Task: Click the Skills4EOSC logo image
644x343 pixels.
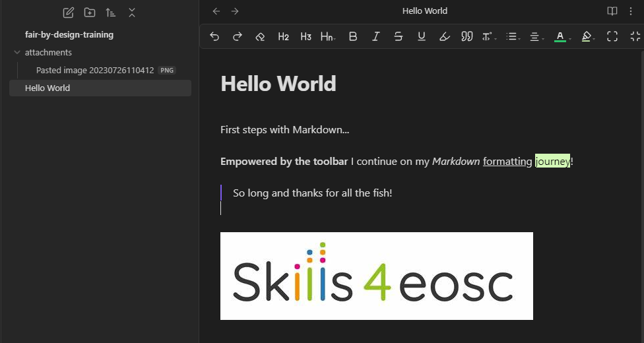Action: tap(376, 276)
